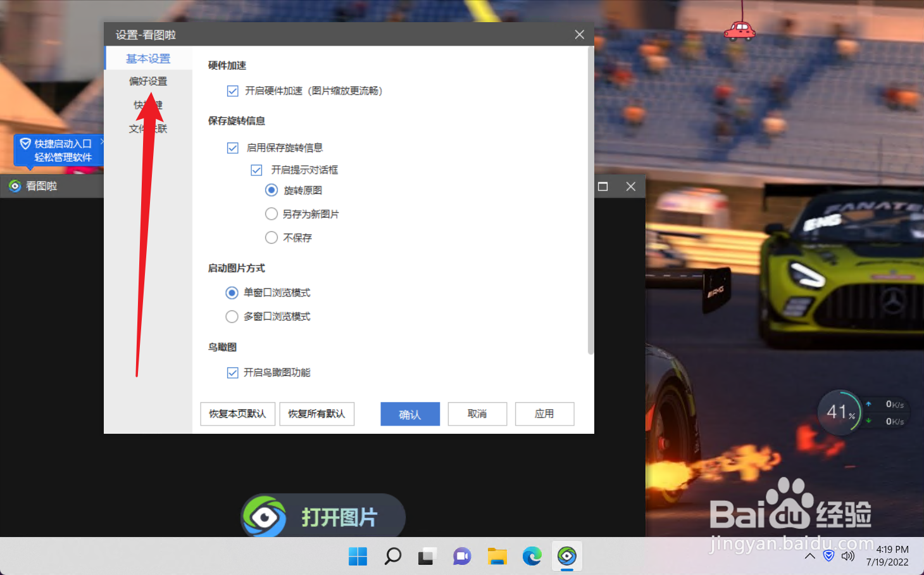The height and width of the screenshot is (575, 924).
Task: Click the settings dialog vertical scrollbar
Action: [x=590, y=199]
